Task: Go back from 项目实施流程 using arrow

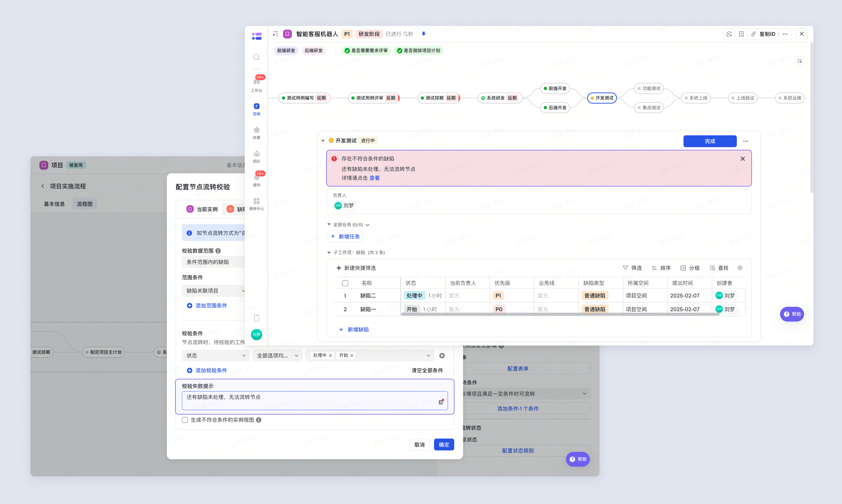Action: 43,186
